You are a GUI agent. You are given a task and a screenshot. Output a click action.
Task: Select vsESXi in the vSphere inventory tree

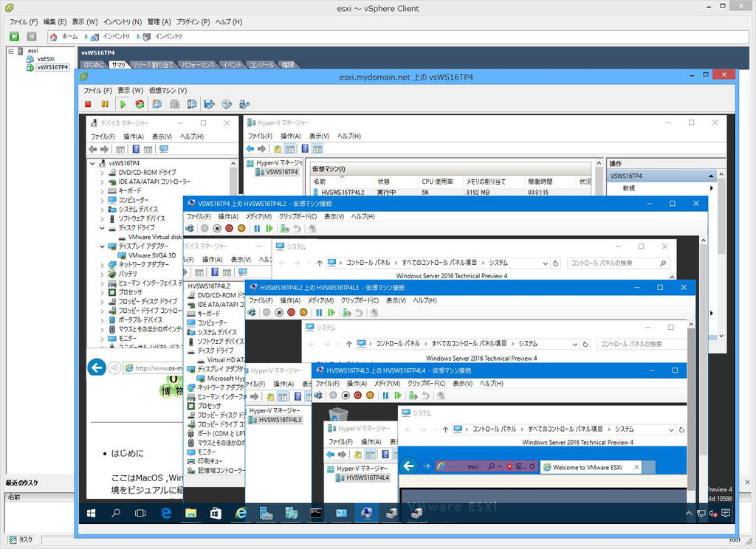coord(46,59)
